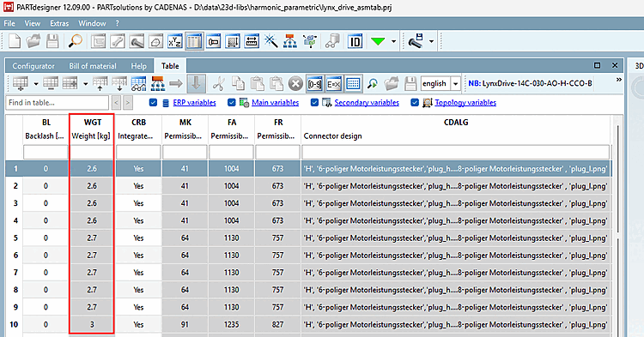Screen dimensions: 644x337
Task: Uncheck the ERP variables checkbox
Action: (153, 103)
